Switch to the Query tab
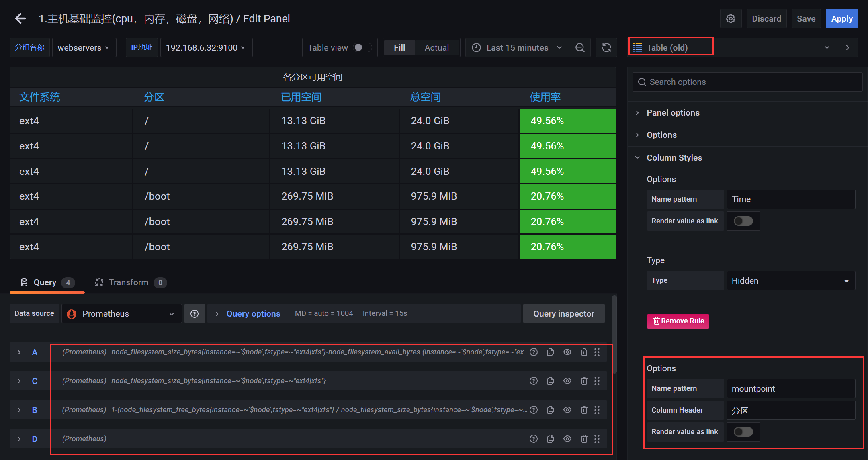Screen dimensions: 868x460 click(x=47, y=283)
